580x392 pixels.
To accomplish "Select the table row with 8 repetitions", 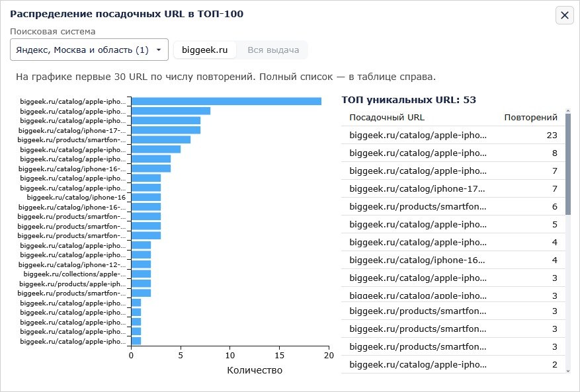I will pyautogui.click(x=453, y=153).
